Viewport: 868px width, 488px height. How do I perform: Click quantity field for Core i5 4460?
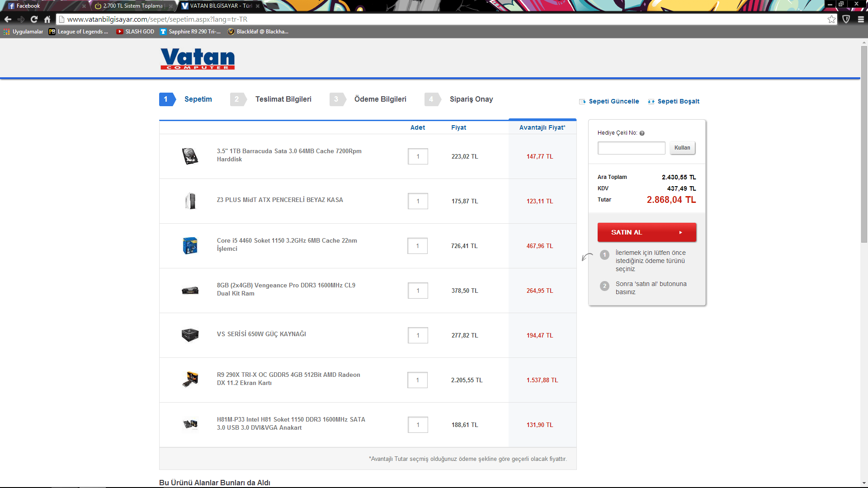tap(417, 246)
